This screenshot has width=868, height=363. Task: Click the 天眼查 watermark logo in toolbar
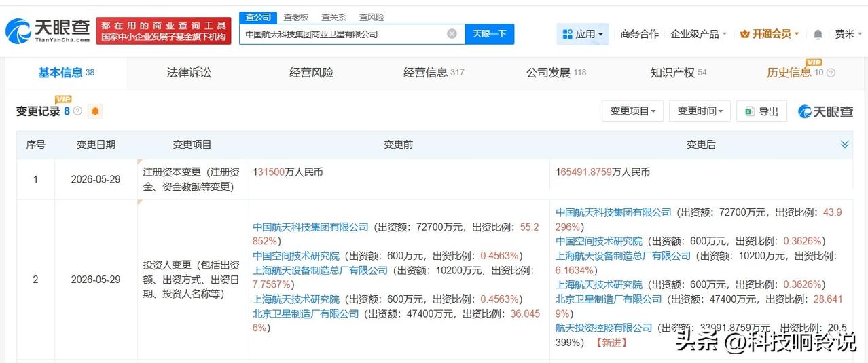point(826,111)
